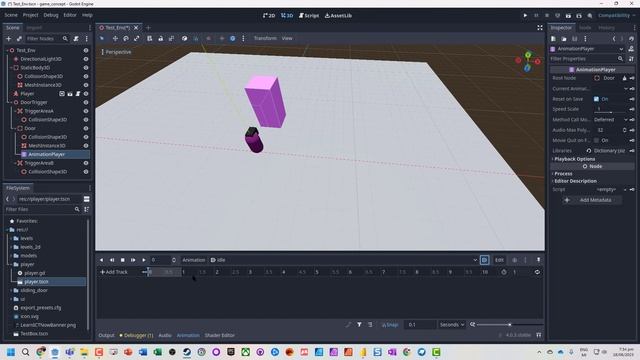Hide the TriggerAreaB node

point(86,163)
